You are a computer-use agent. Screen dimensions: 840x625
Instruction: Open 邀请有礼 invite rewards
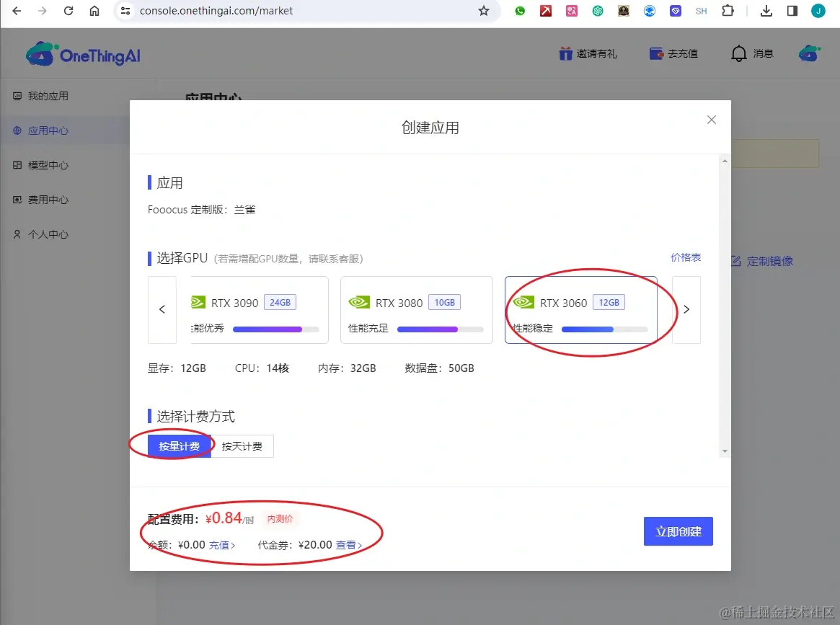click(588, 53)
